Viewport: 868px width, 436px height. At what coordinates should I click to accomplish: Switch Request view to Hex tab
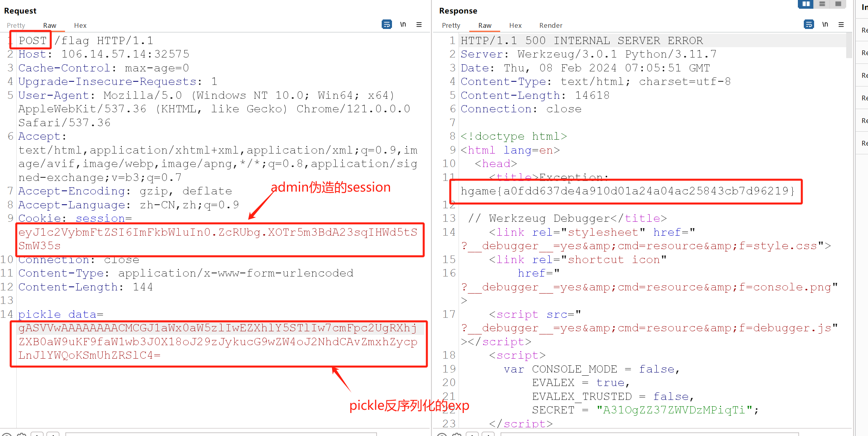(x=80, y=25)
